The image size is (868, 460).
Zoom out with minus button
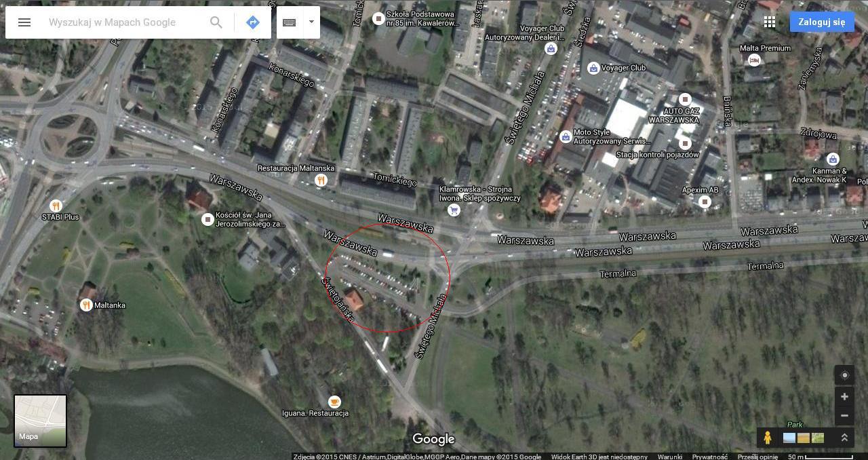(x=844, y=415)
